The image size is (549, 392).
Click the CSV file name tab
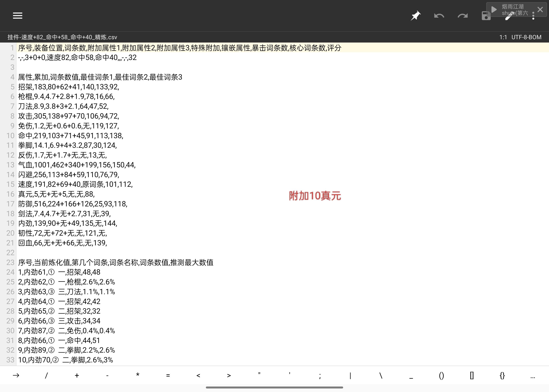coord(62,37)
